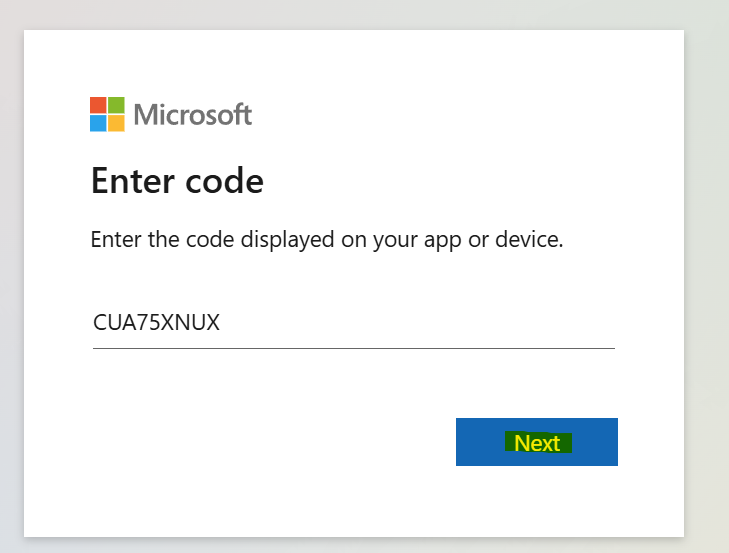Viewport: 729px width, 553px height.
Task: Click the underline beneath the code field
Action: [354, 348]
